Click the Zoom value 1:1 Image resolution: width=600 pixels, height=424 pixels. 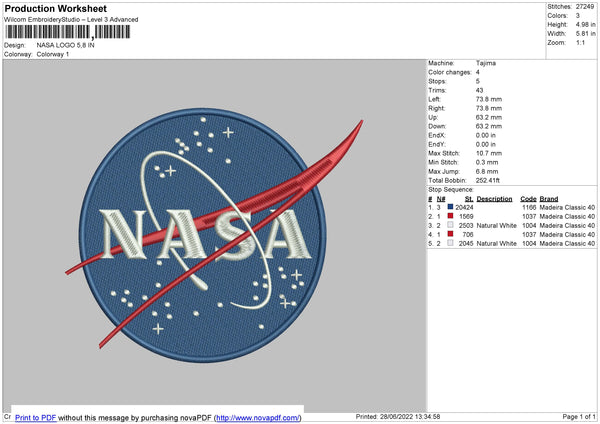click(x=580, y=42)
